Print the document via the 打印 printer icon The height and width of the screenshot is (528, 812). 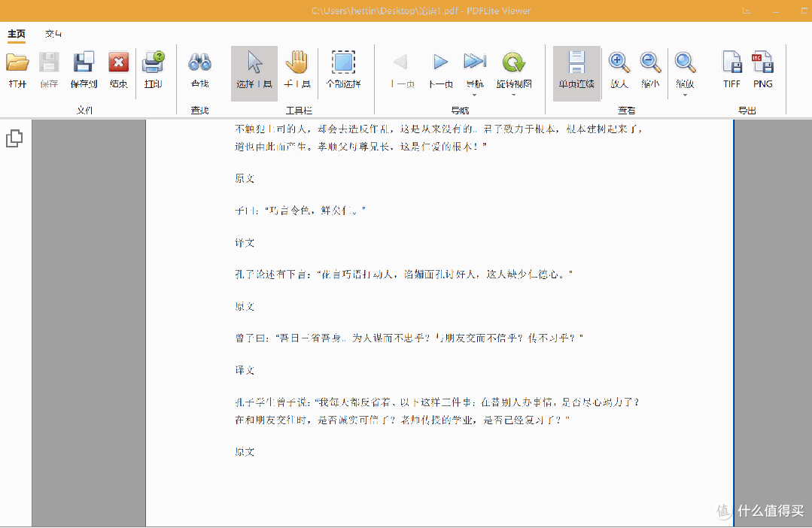[154, 62]
